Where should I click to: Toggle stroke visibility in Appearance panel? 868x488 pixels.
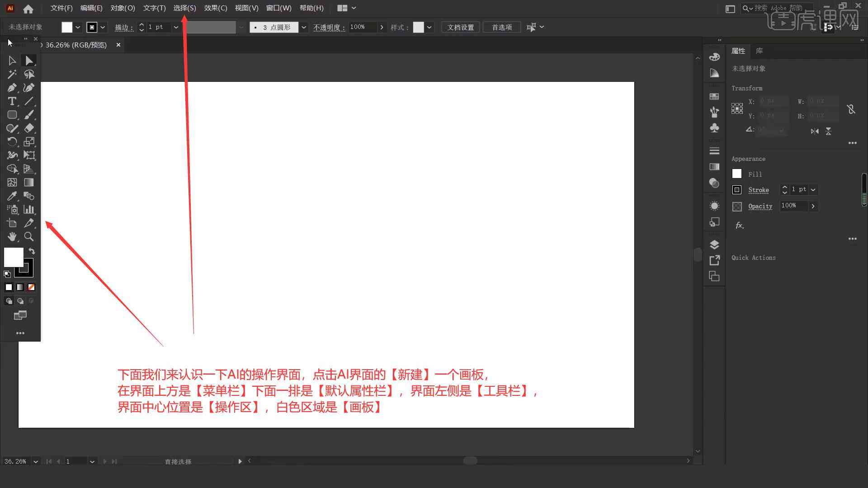click(x=737, y=189)
